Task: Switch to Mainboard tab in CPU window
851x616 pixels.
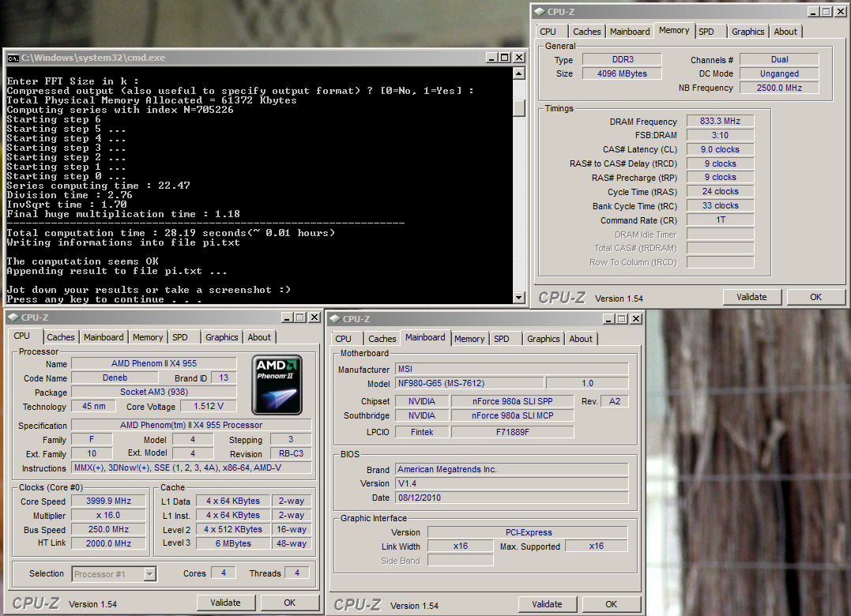Action: tap(104, 337)
